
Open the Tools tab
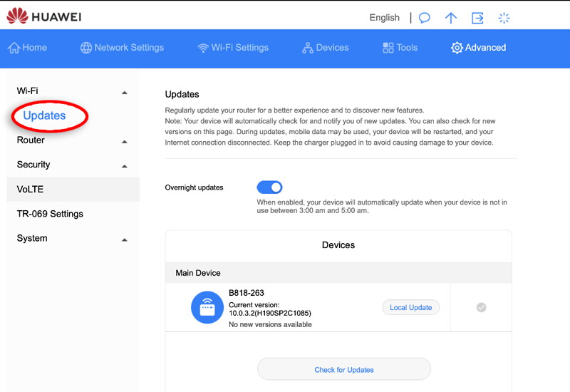pyautogui.click(x=400, y=48)
